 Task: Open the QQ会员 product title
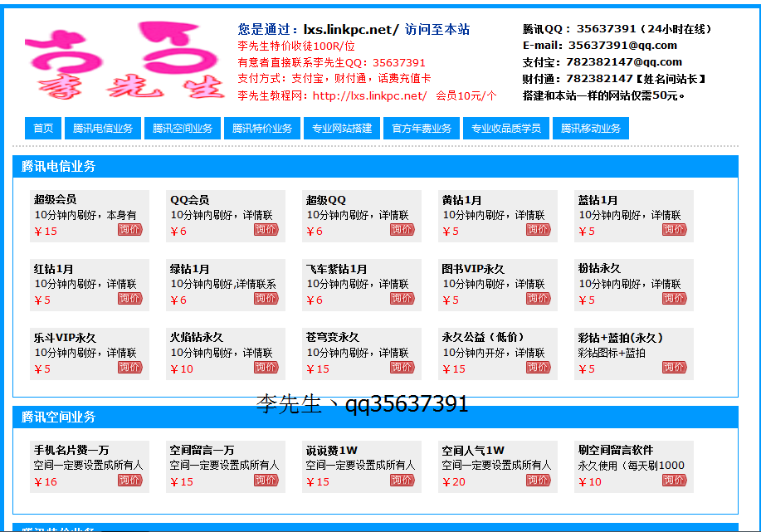(190, 199)
